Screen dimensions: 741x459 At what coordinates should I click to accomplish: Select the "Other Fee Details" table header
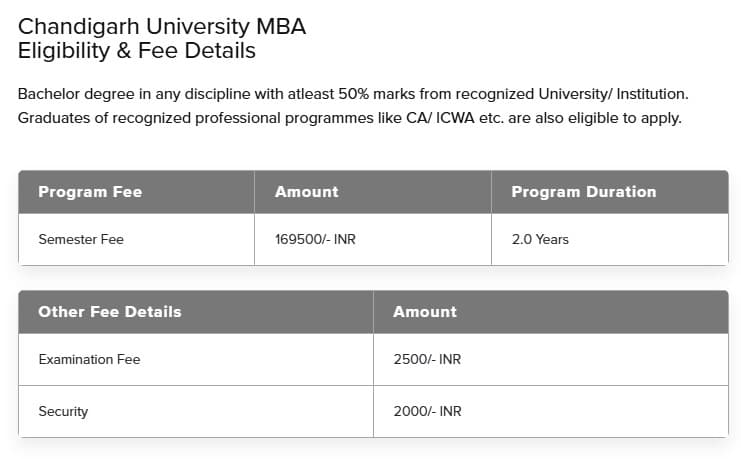pyautogui.click(x=110, y=312)
